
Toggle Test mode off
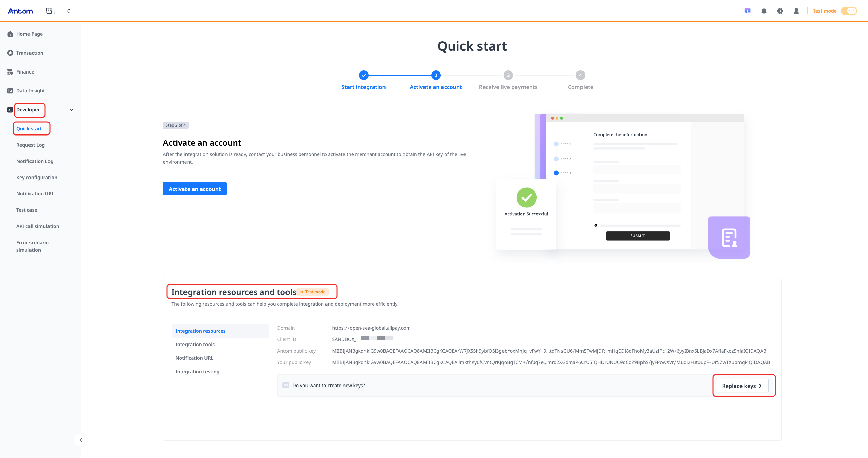849,11
